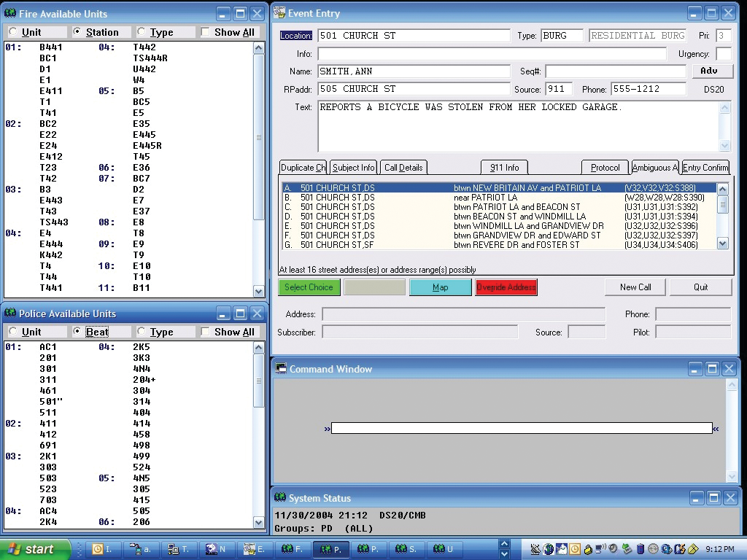The height and width of the screenshot is (560, 747).
Task: Click the red Override Address button
Action: tap(506, 287)
